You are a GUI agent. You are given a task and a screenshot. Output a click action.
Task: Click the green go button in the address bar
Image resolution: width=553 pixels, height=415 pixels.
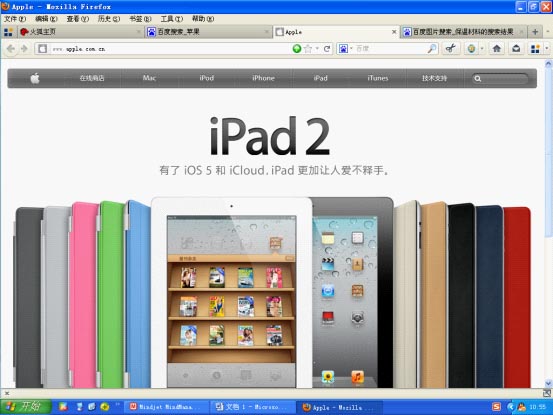point(297,49)
